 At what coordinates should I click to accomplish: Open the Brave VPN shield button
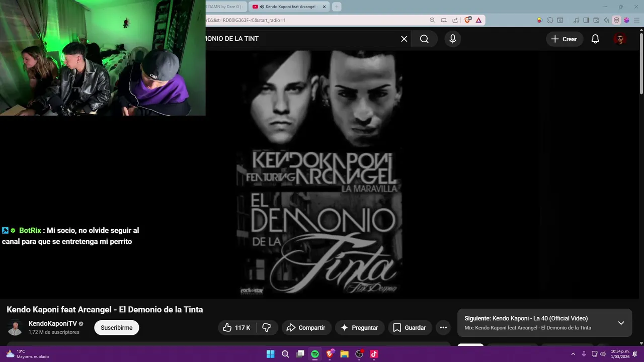[616, 20]
